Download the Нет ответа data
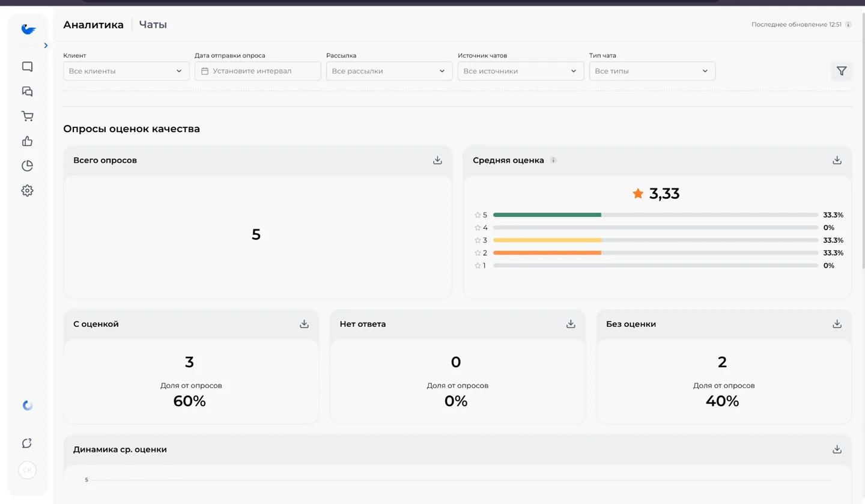 571,324
